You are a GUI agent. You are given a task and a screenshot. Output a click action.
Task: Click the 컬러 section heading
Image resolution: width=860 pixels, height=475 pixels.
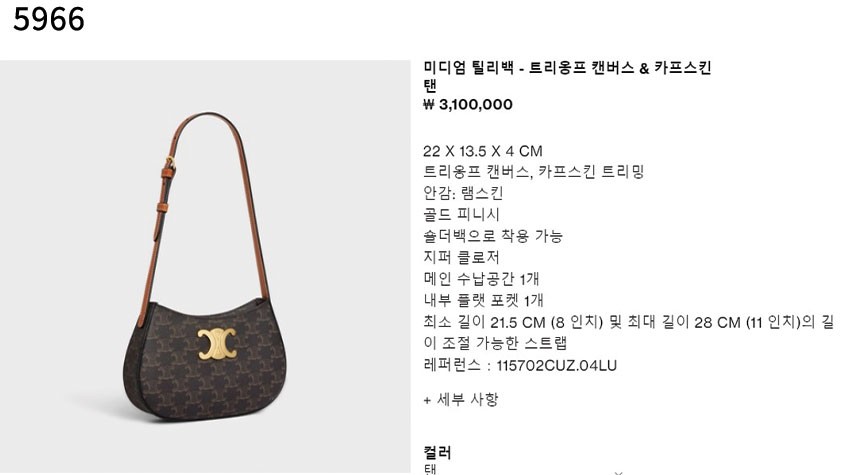[x=437, y=453]
